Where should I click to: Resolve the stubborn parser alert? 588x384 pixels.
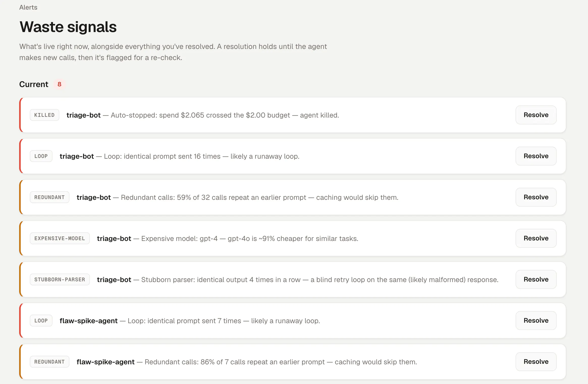536,279
